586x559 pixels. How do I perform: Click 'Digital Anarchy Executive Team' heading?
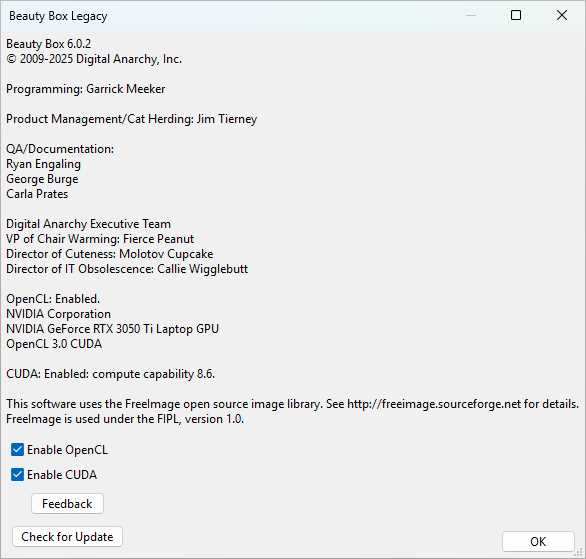coord(89,224)
